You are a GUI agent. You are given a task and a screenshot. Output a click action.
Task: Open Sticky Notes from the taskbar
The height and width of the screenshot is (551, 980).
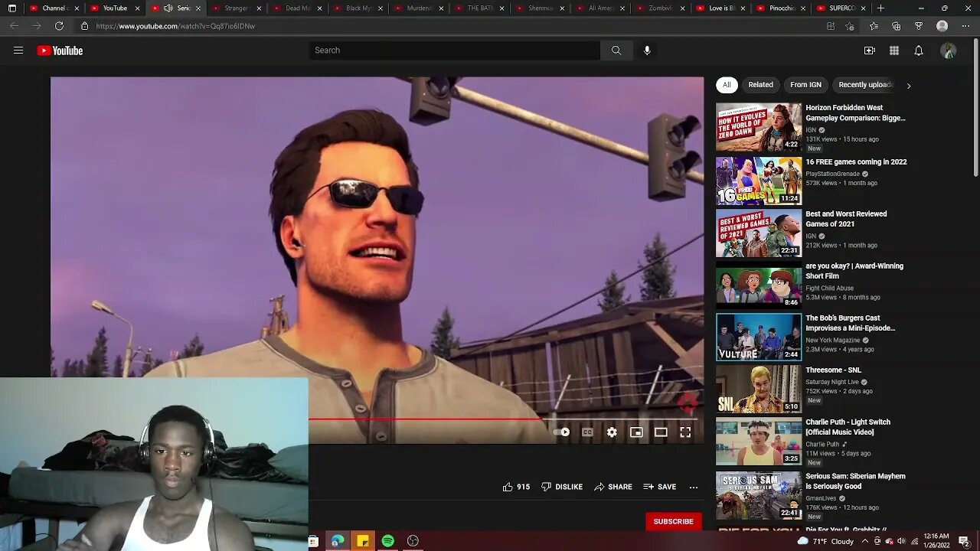click(x=363, y=541)
